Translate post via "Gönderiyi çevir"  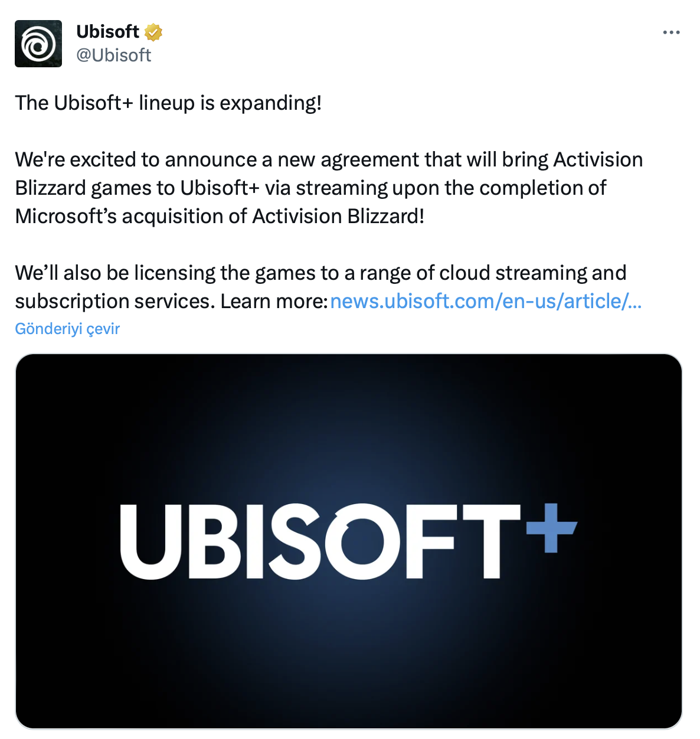click(x=67, y=329)
